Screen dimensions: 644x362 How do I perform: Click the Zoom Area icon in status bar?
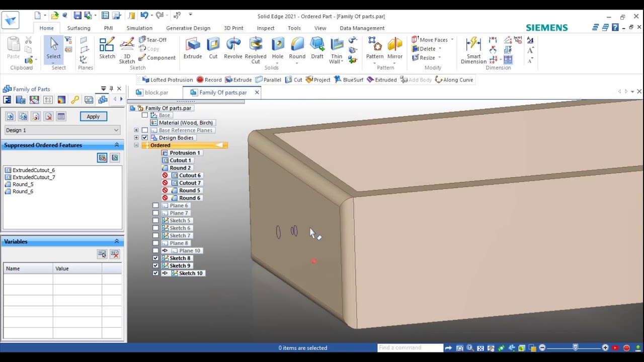pyautogui.click(x=459, y=348)
